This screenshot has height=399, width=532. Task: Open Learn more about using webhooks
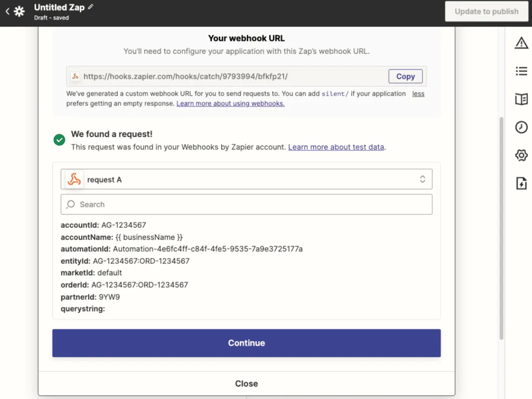pos(231,104)
